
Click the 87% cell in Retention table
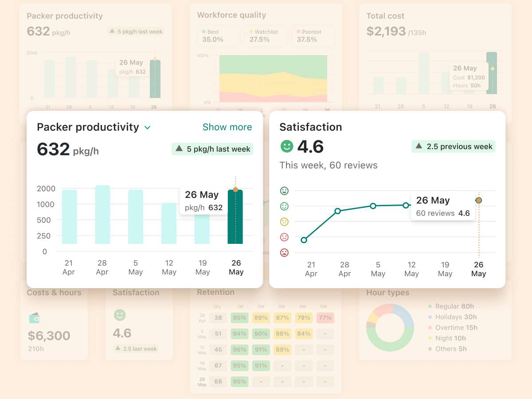pyautogui.click(x=282, y=317)
